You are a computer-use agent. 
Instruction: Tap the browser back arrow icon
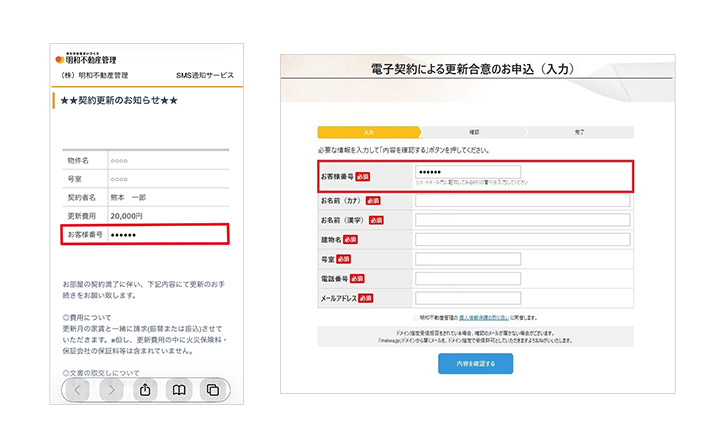tap(79, 389)
